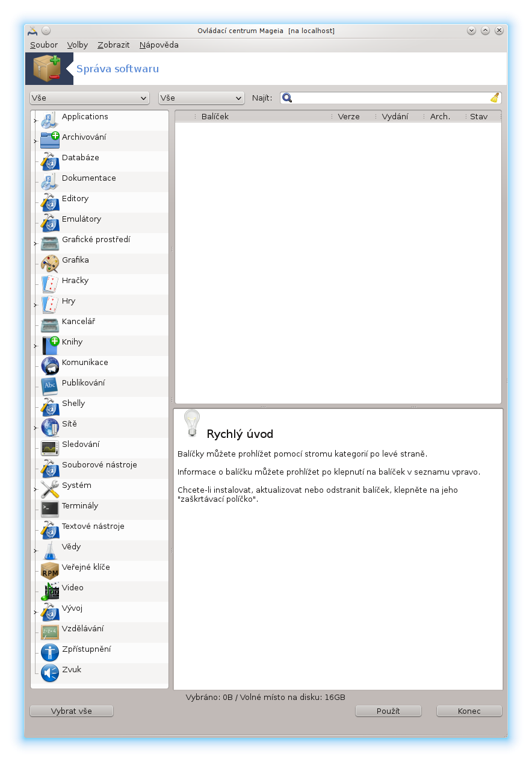Viewport: 532px width, 762px height.
Task: Click the magnifier search icon
Action: click(288, 98)
